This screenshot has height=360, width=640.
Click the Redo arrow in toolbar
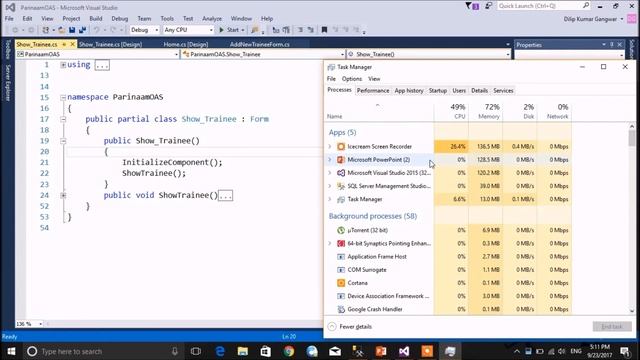pos(113,30)
